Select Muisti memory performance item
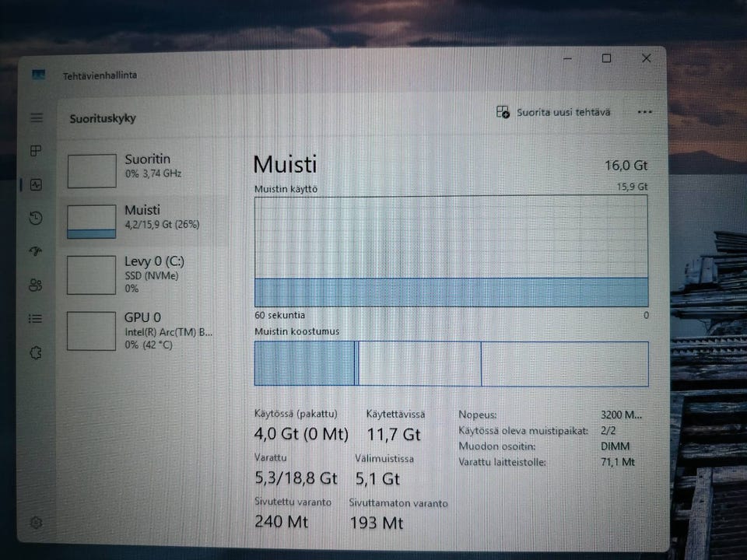The height and width of the screenshot is (560, 747). point(143,222)
